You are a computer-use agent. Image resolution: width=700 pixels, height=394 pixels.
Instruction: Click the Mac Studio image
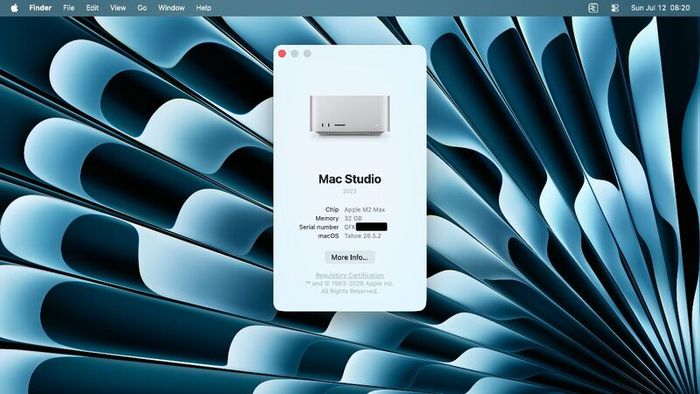350,116
